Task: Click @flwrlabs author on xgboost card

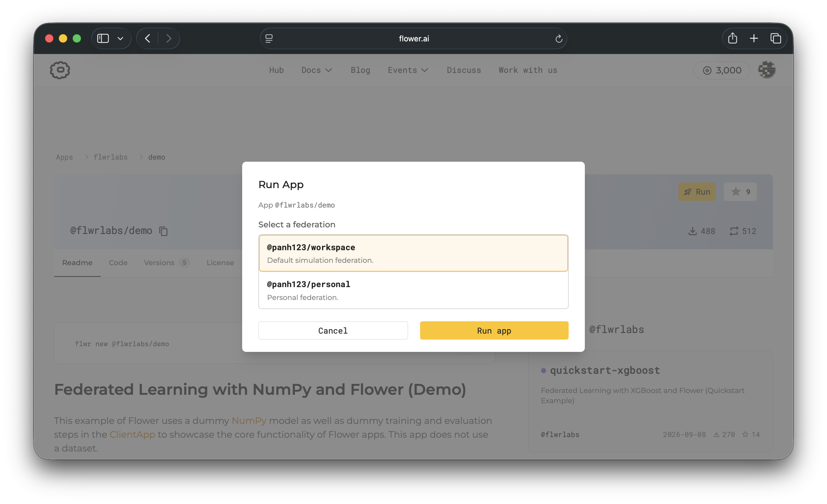Action: [560, 434]
